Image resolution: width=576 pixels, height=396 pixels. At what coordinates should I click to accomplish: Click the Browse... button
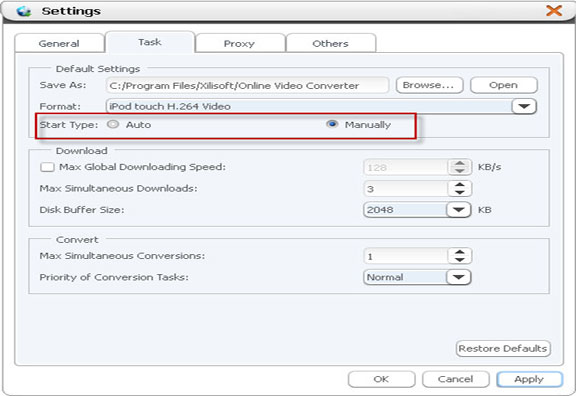pyautogui.click(x=429, y=85)
